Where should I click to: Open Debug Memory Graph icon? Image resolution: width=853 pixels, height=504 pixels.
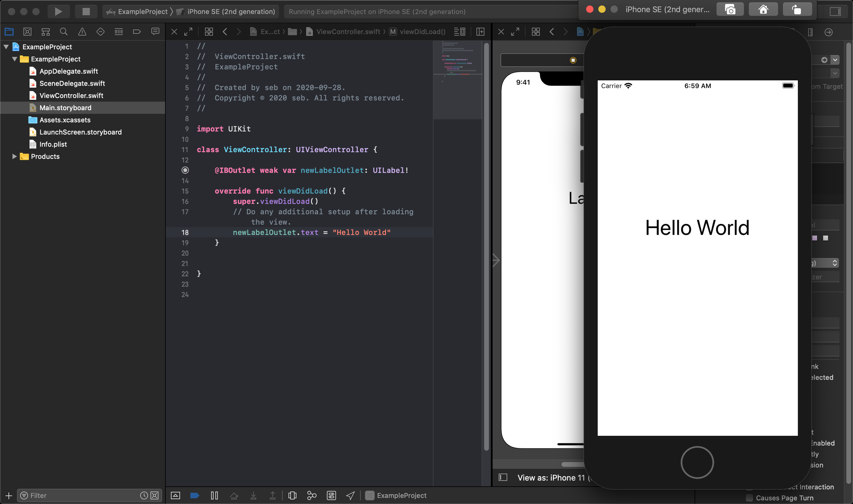[x=312, y=495]
